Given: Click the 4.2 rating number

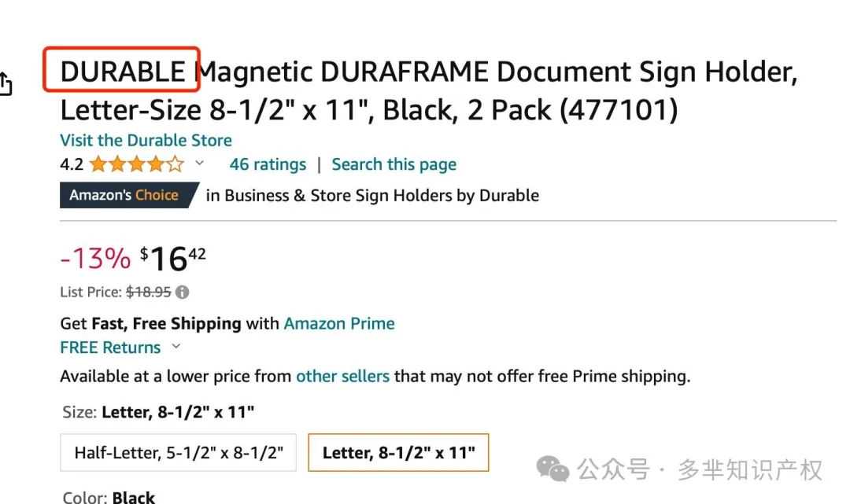Looking at the screenshot, I should tap(72, 164).
